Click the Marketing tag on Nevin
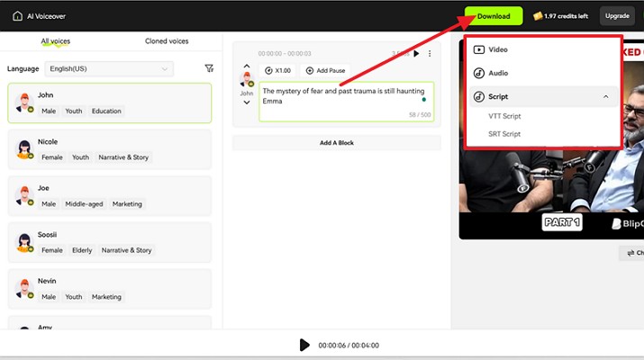644x360 pixels. (x=106, y=297)
